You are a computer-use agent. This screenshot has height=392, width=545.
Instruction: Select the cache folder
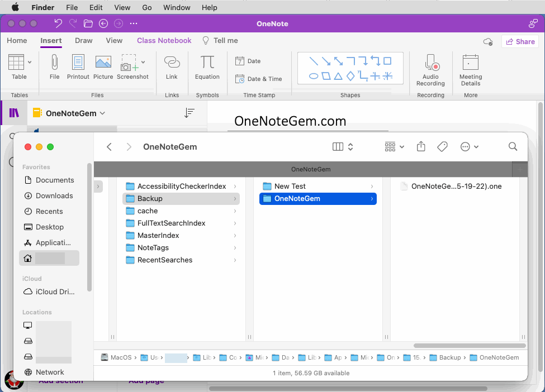point(181,211)
